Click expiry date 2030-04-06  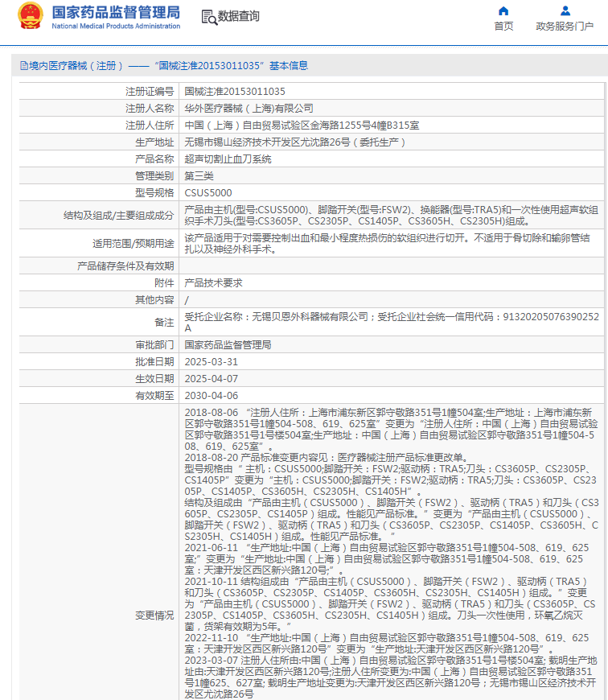click(212, 396)
